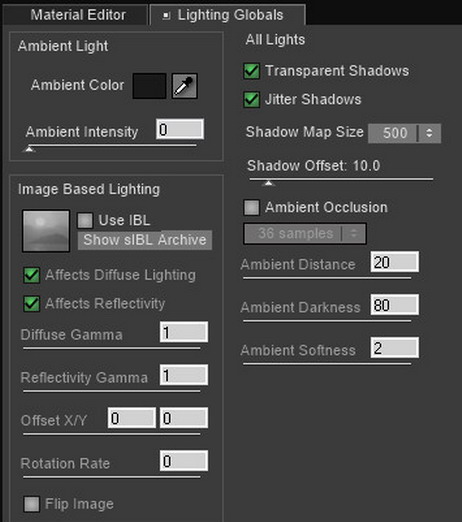Open the Shadow Map Size dropdown

(x=405, y=133)
